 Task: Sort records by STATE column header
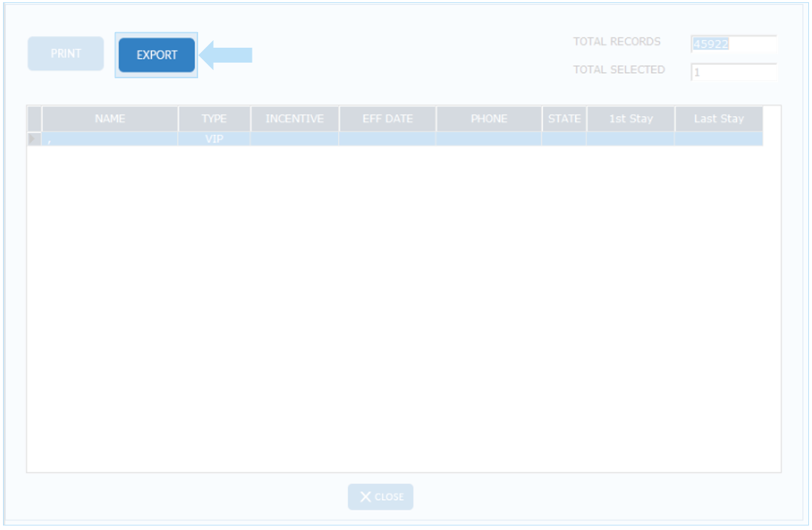pyautogui.click(x=564, y=119)
